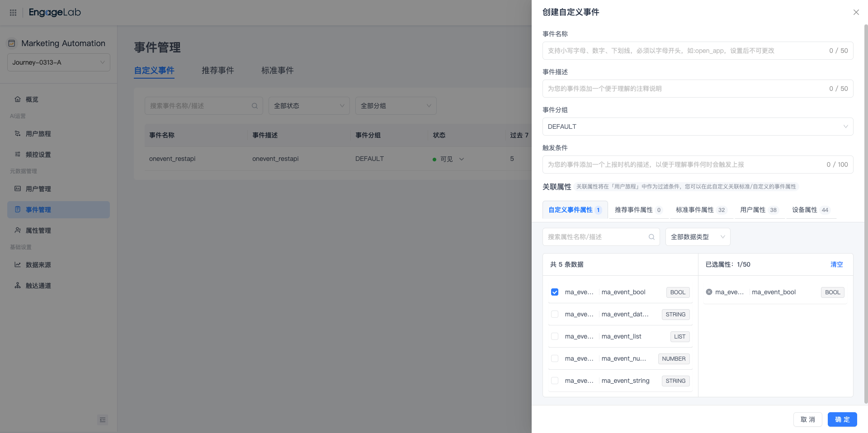Select the 用户管理 icon
Viewport: 868px width, 433px height.
[x=17, y=188]
